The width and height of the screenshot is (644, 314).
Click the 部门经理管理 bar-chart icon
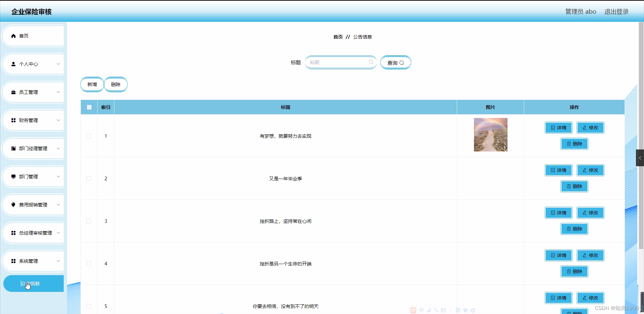pyautogui.click(x=13, y=148)
